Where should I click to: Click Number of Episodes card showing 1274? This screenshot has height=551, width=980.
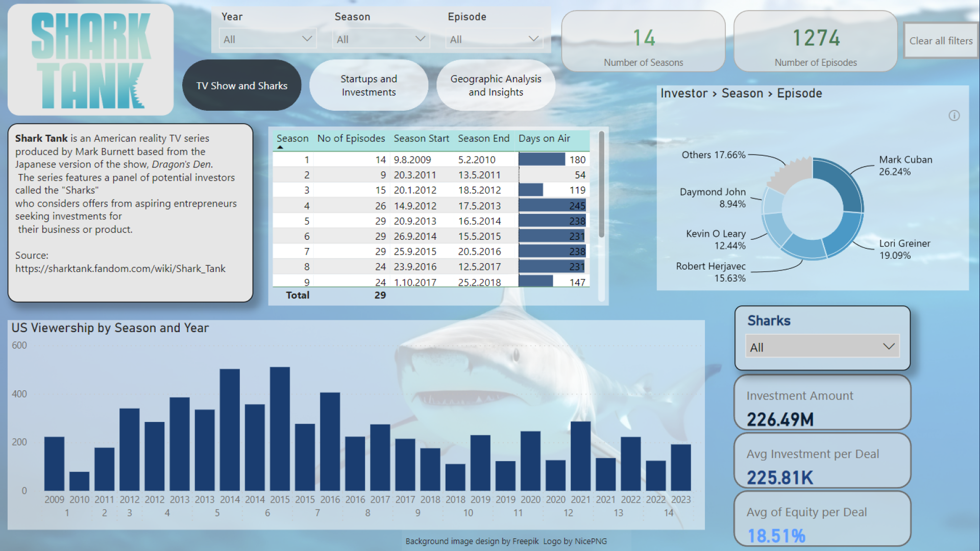click(816, 41)
